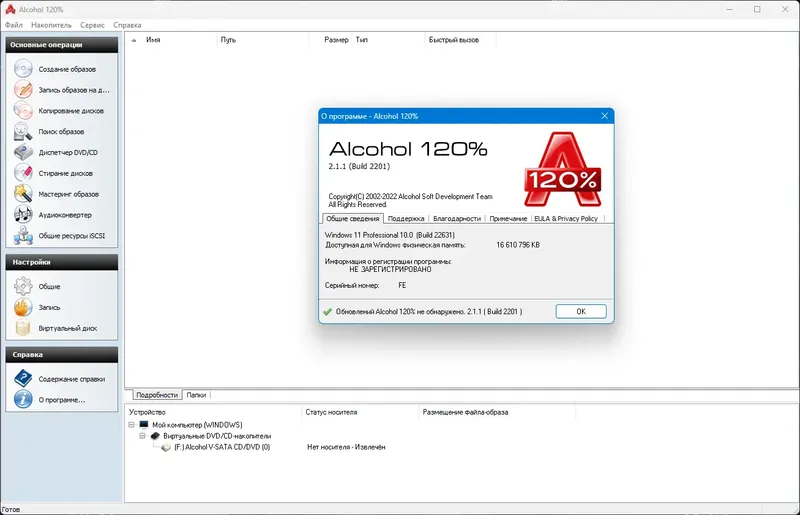800x515 pixels.
Task: Switch to the Примечание tab
Action: coord(508,218)
